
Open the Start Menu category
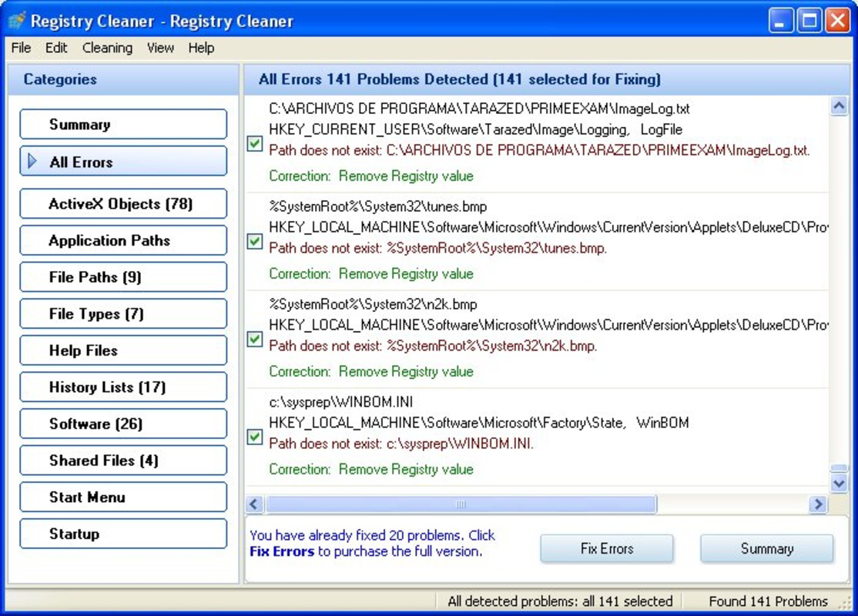coord(123,497)
